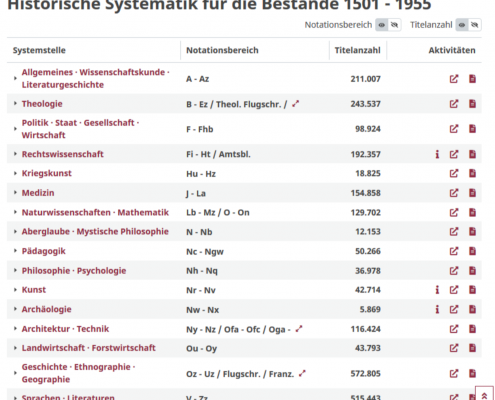The image size is (495, 400).
Task: Expand the Landwirtschaft Forstwirtschaft node
Action: click(x=15, y=348)
